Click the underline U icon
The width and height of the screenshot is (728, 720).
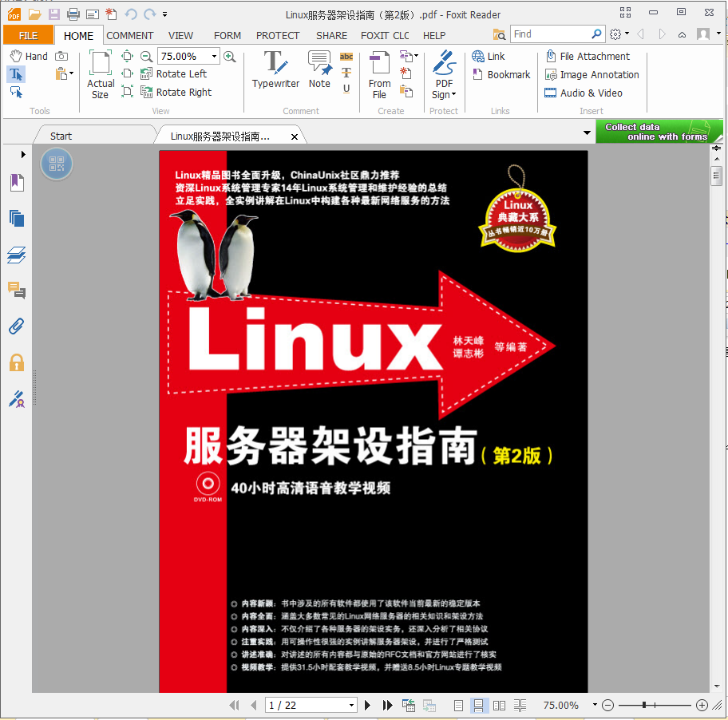coord(346,88)
